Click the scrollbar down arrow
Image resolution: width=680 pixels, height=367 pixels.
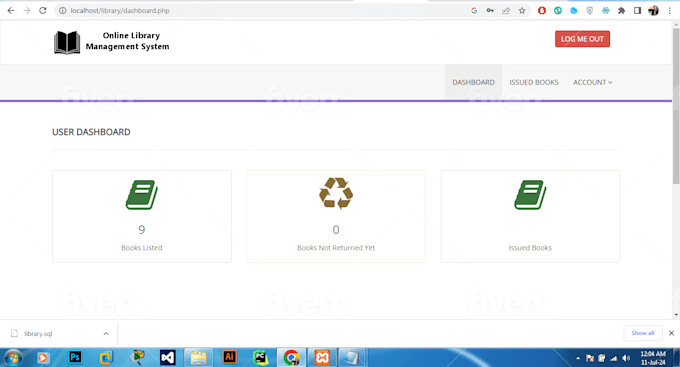point(676,315)
